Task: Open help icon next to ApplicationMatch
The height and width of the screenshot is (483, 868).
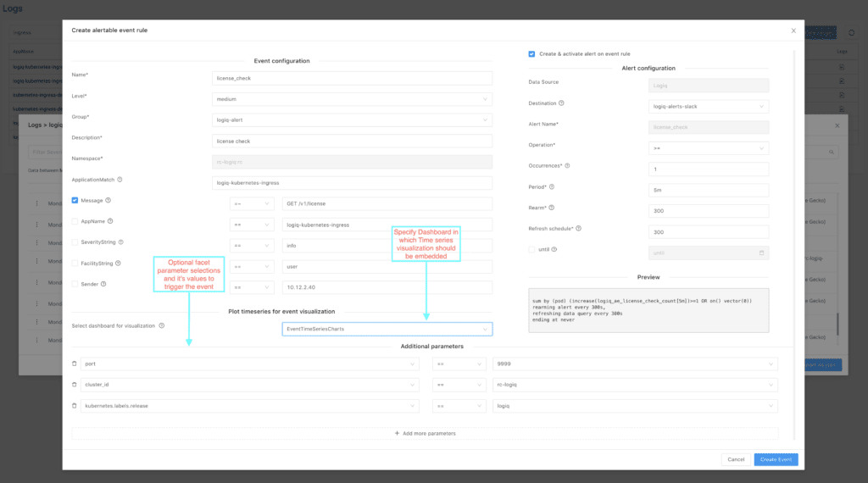Action: pyautogui.click(x=120, y=180)
